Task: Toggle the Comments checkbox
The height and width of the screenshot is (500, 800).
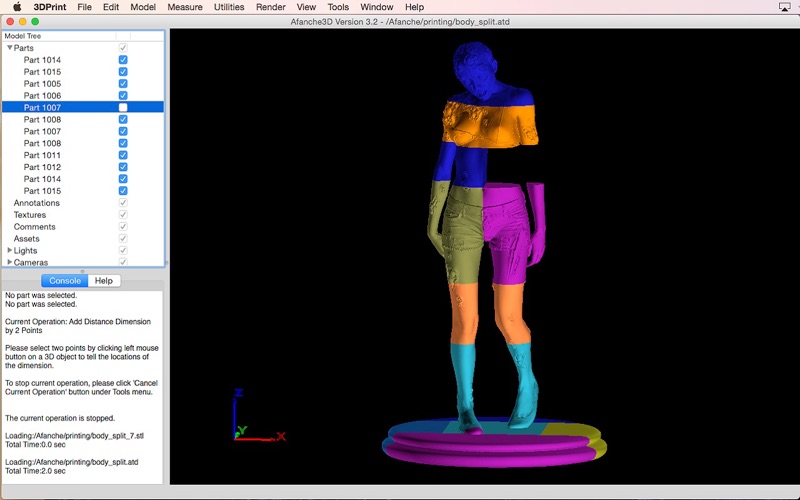Action: coord(123,226)
